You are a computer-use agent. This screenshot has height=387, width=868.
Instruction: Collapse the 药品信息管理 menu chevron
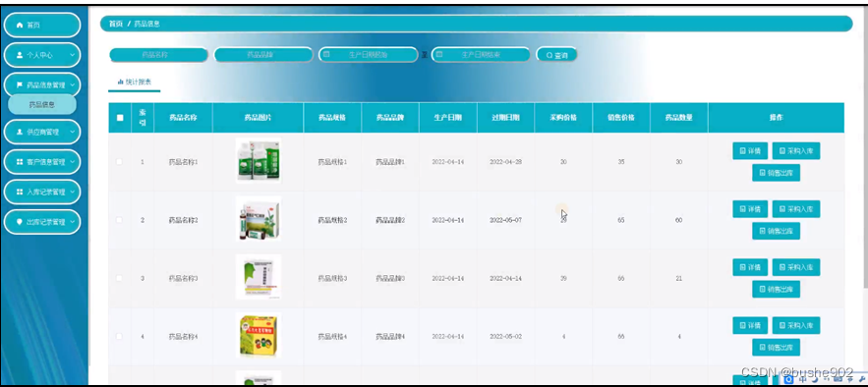[x=72, y=85]
